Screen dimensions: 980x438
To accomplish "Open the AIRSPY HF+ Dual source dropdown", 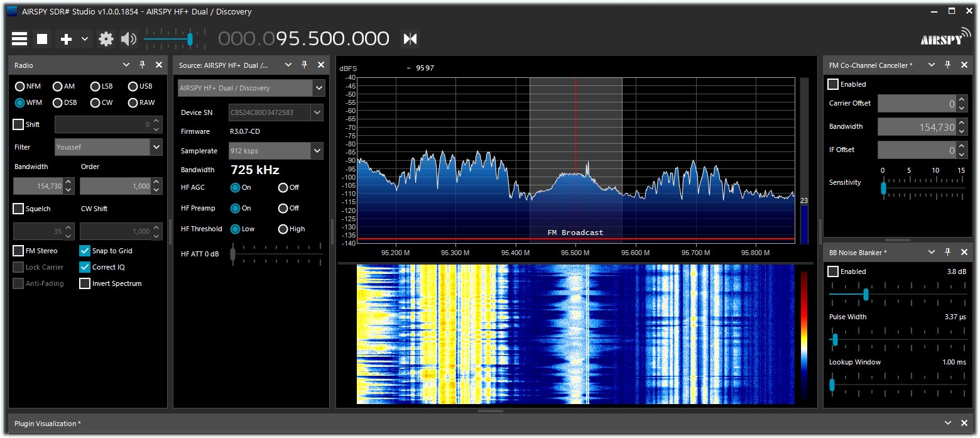I will pos(251,88).
